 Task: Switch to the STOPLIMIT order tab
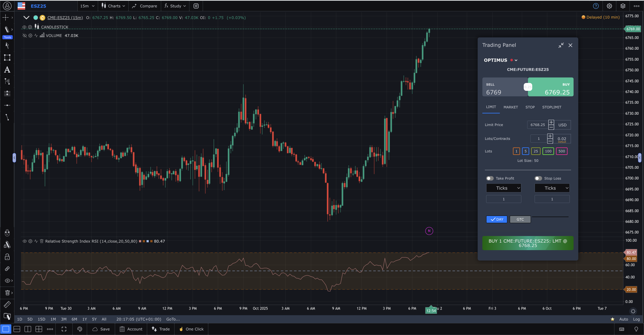(x=552, y=107)
